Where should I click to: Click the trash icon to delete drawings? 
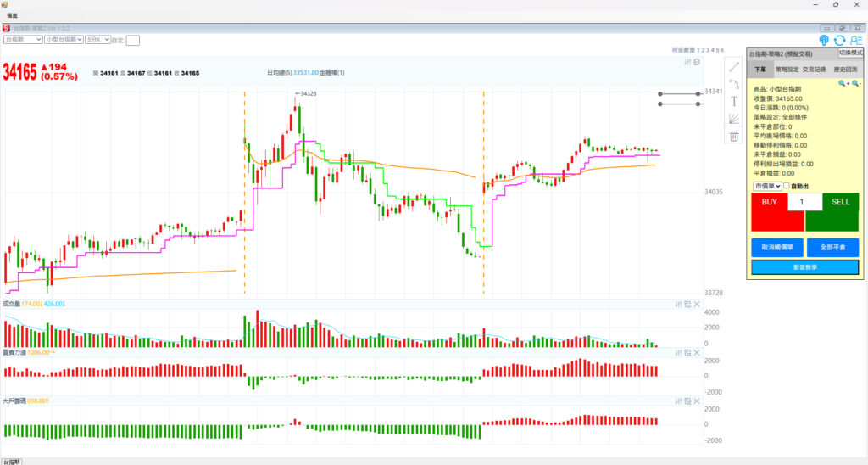tap(734, 136)
